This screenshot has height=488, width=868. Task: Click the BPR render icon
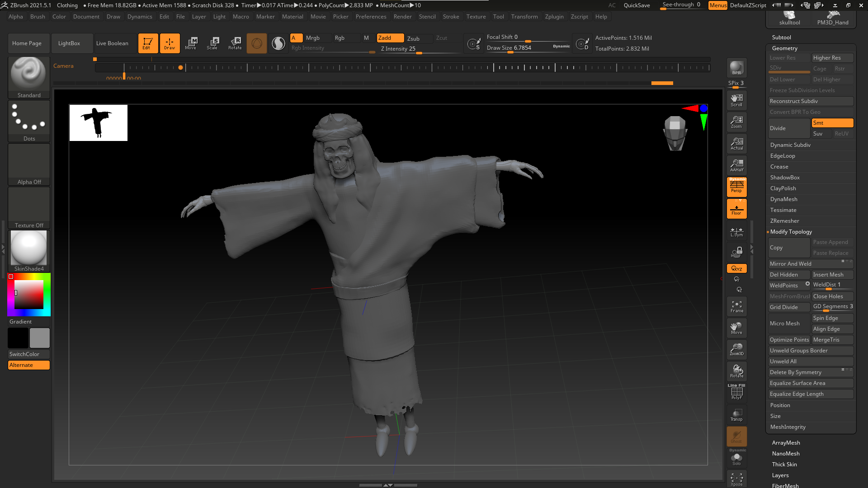tap(736, 68)
